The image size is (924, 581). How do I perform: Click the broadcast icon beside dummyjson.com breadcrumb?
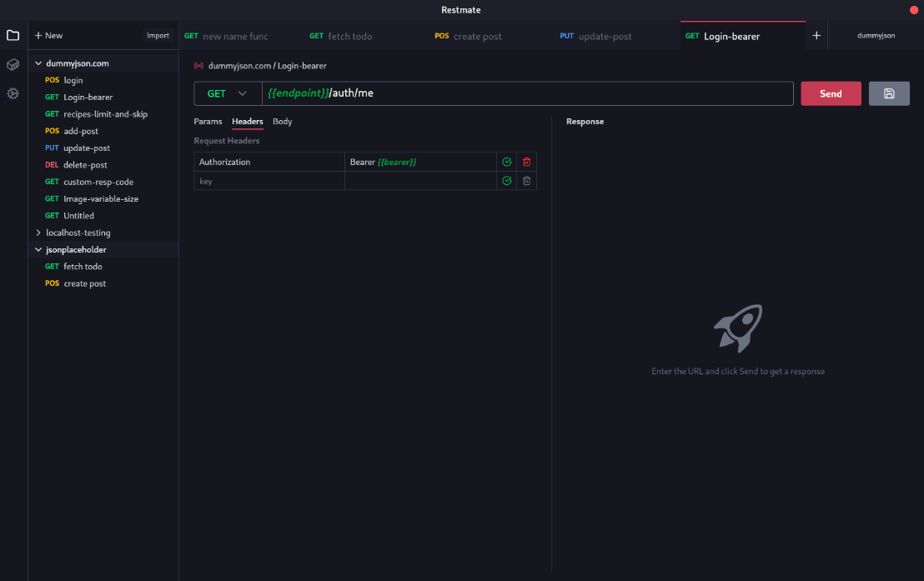[198, 66]
